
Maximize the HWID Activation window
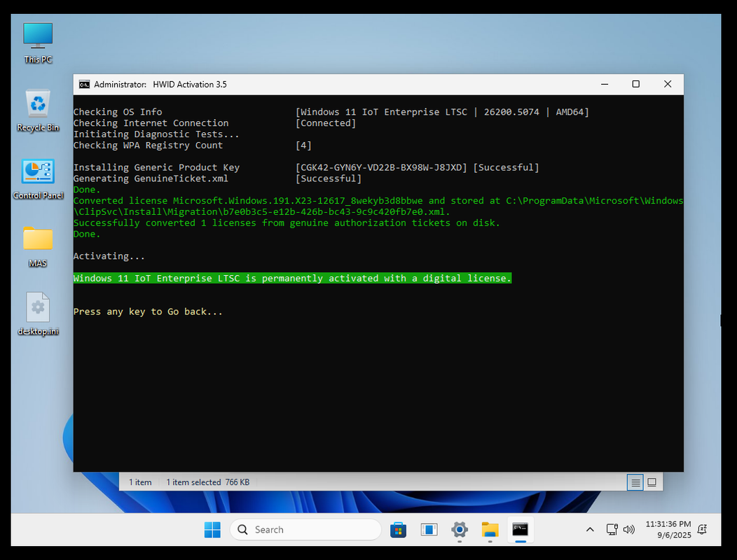[635, 84]
